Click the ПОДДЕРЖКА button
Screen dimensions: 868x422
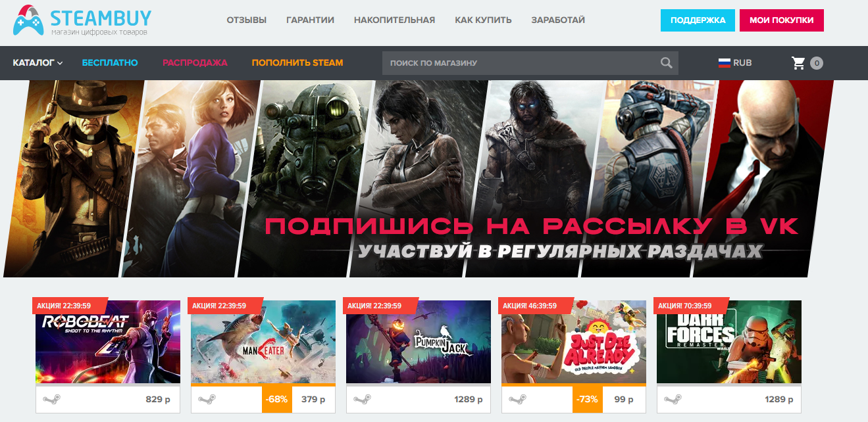(698, 20)
